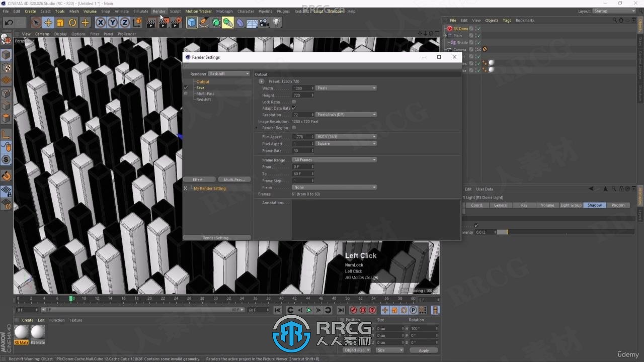
Task: Open the deformer Bend icon
Action: [x=240, y=23]
